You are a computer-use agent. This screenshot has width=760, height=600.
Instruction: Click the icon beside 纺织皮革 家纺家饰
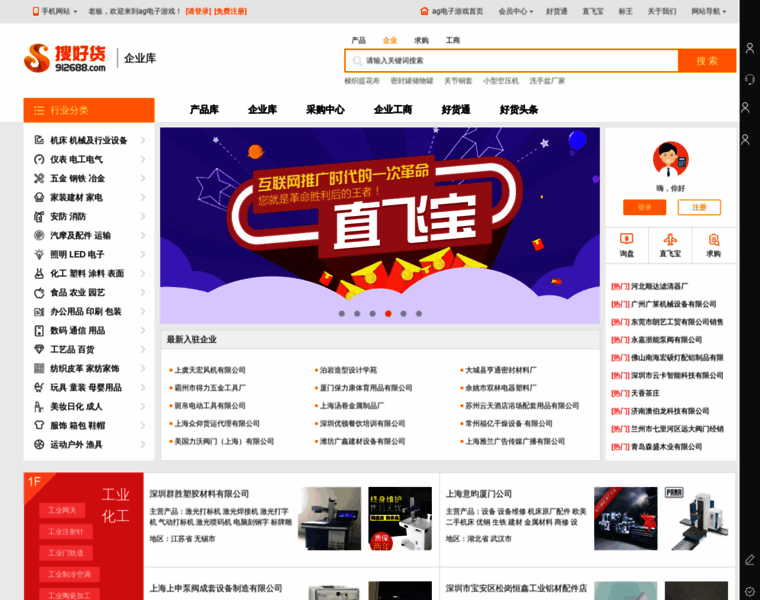[x=39, y=368]
